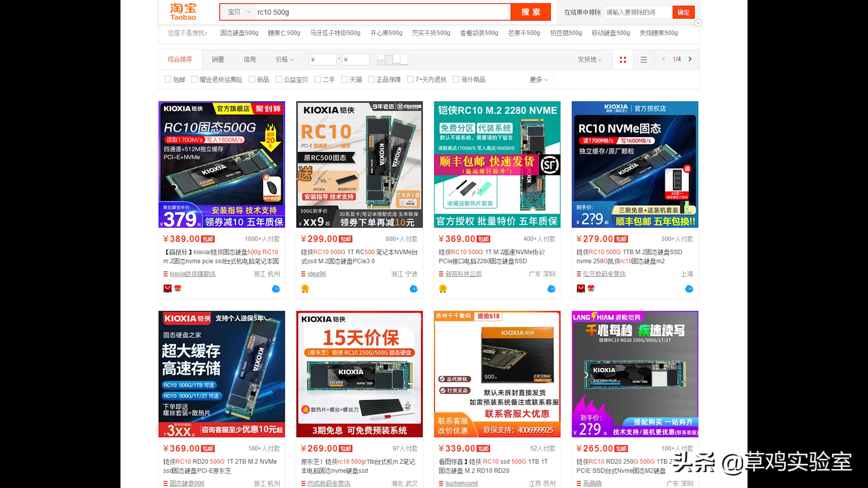Click the minimum price input

(x=323, y=60)
